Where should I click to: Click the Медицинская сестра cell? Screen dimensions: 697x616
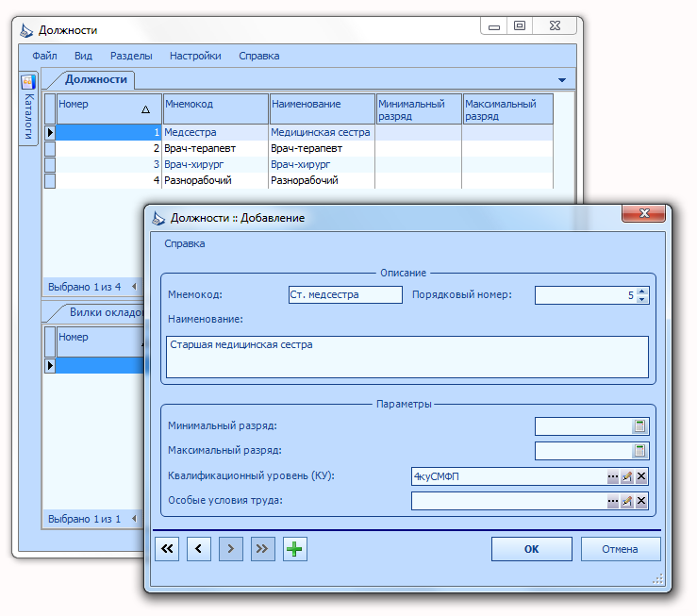[x=322, y=132]
